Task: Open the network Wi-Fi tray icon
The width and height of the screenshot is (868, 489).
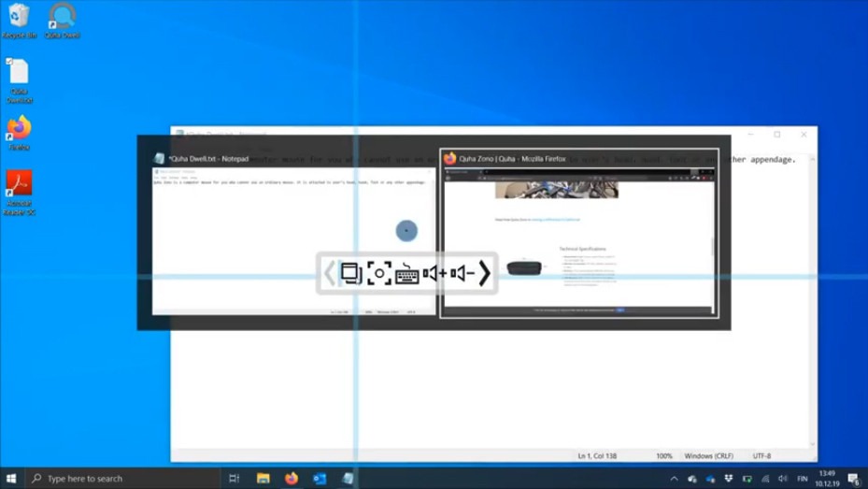Action: [765, 479]
